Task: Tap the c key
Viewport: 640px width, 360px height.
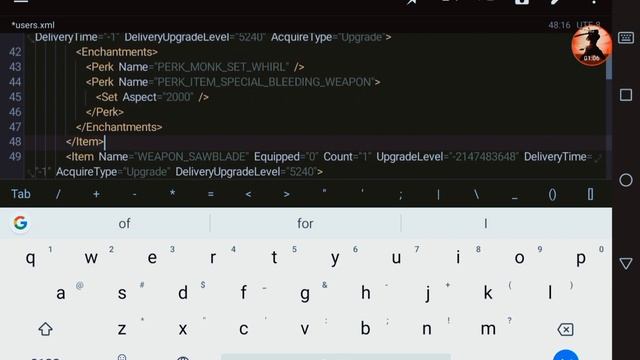Action: tap(244, 329)
